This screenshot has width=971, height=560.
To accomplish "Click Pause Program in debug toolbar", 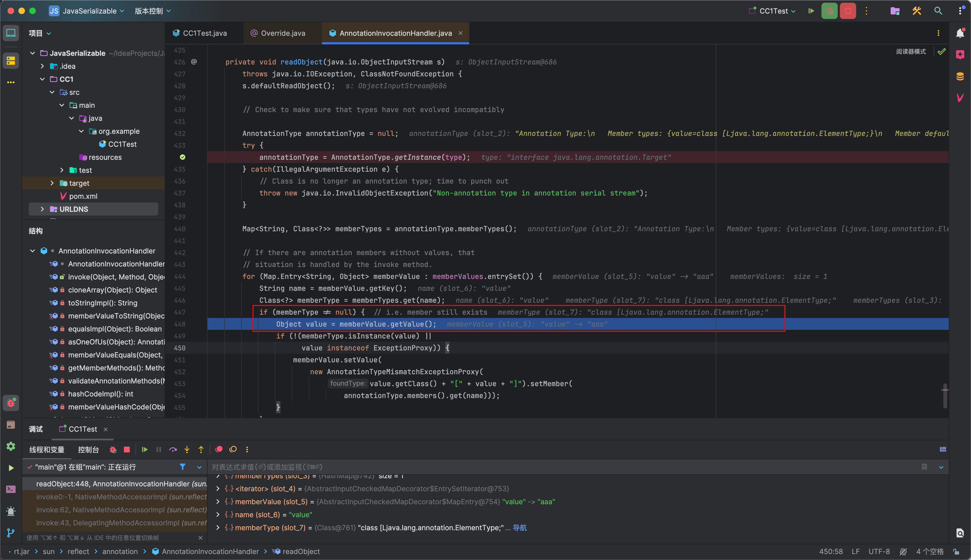I will click(158, 450).
